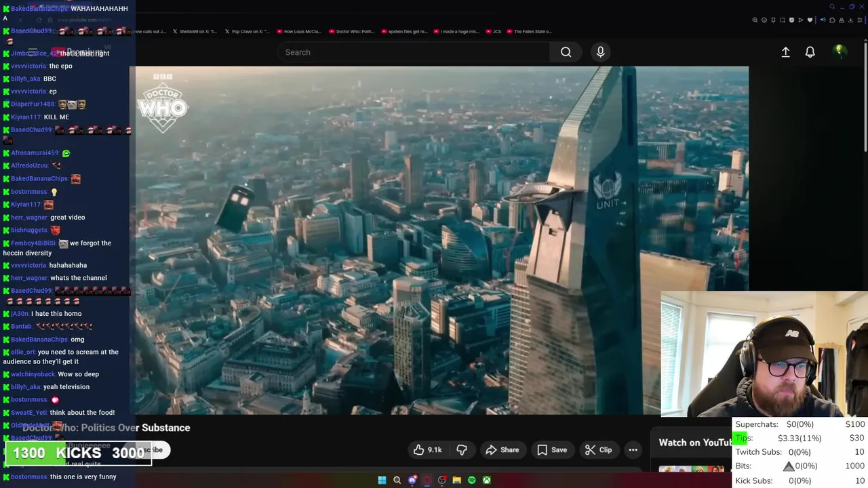868x488 pixels.
Task: Activate voice search microphone icon
Action: click(600, 52)
